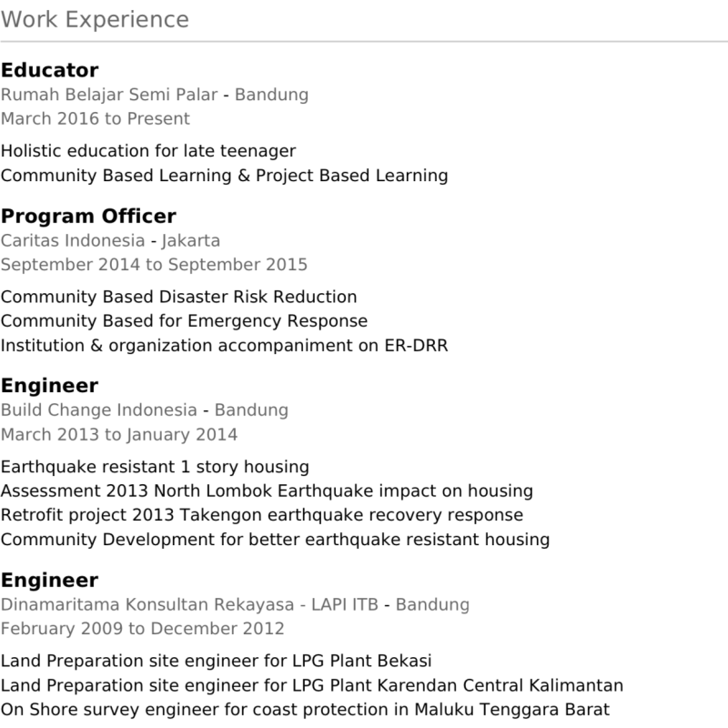Click March 2013 to January 2014 date
This screenshot has width=728, height=728.
pyautogui.click(x=119, y=435)
